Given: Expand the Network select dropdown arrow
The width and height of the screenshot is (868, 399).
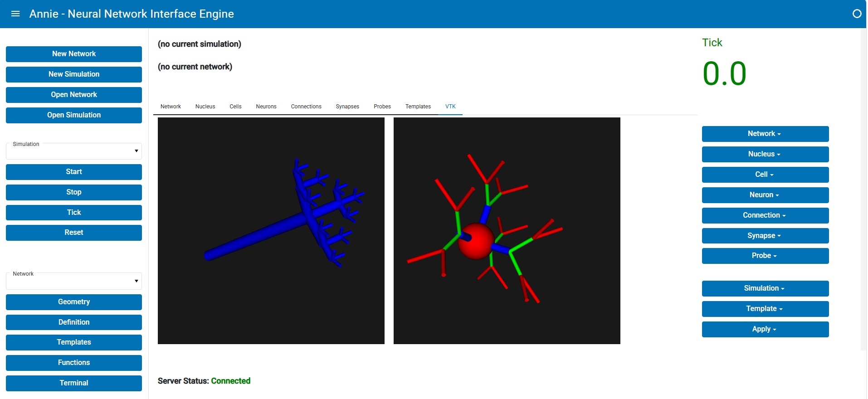Looking at the screenshot, I should click(136, 281).
